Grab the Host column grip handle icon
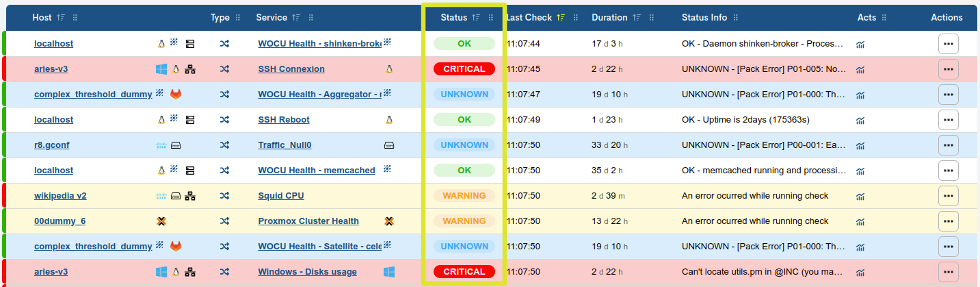Viewport: 980px width, 287px height. click(75, 18)
